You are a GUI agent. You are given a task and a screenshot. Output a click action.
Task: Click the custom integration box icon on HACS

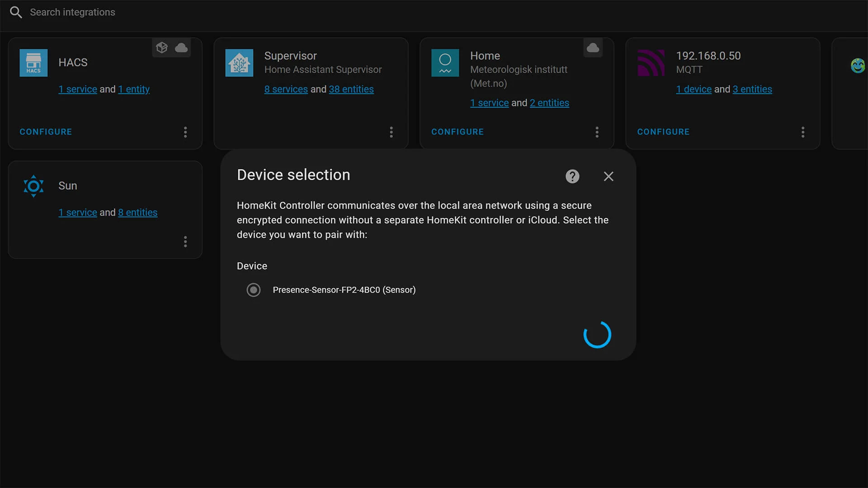tap(162, 47)
